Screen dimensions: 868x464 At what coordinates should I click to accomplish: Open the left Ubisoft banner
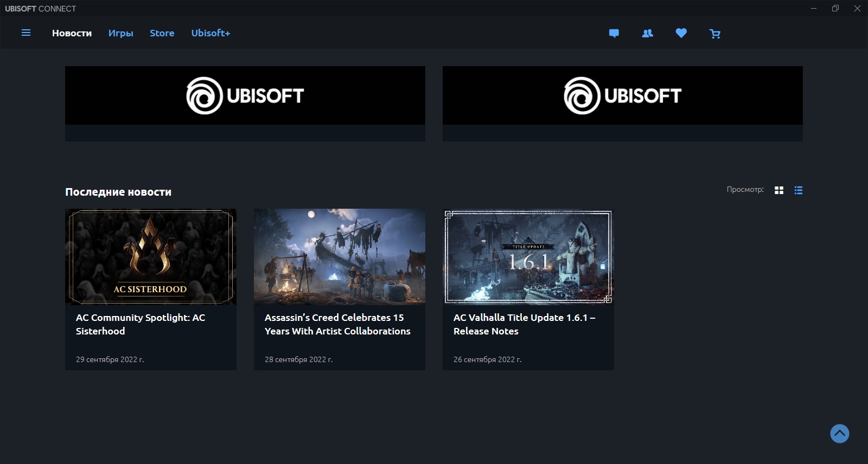pyautogui.click(x=245, y=104)
